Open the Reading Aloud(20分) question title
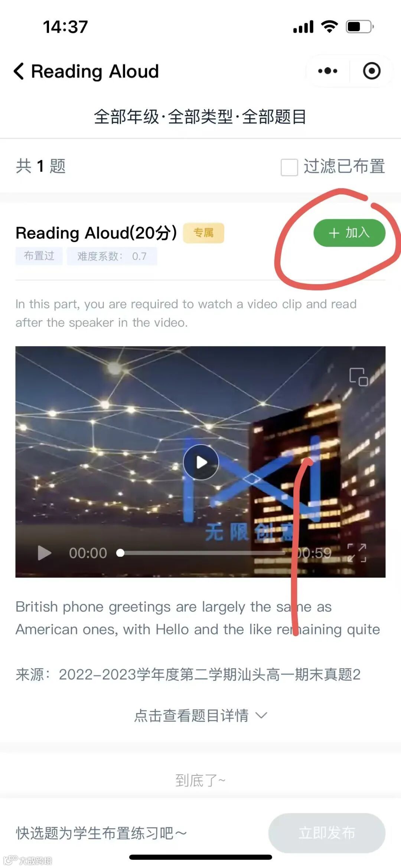The width and height of the screenshot is (401, 868). [96, 233]
